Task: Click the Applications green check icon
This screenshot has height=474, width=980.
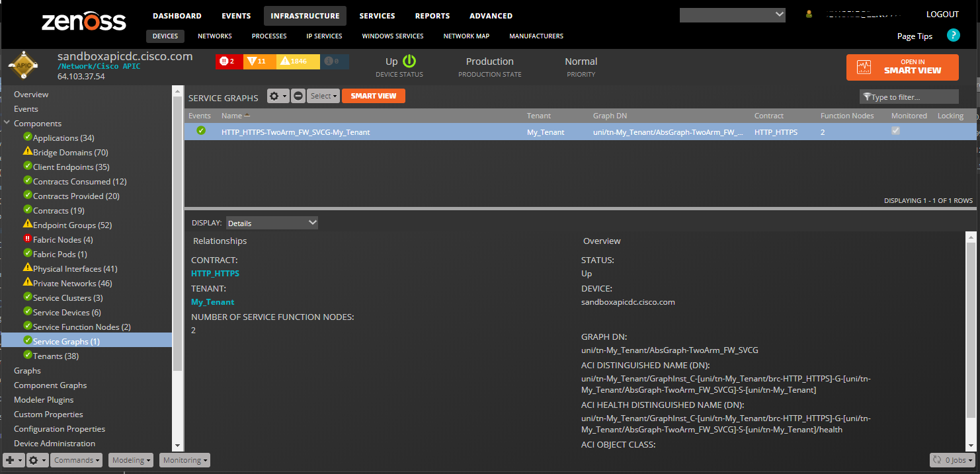Action: coord(28,137)
